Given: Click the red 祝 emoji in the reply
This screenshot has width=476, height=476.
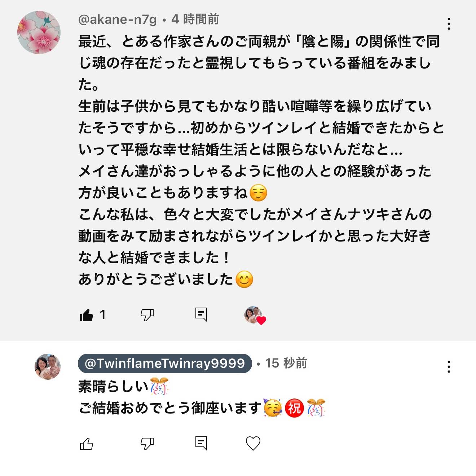Looking at the screenshot, I should point(294,409).
